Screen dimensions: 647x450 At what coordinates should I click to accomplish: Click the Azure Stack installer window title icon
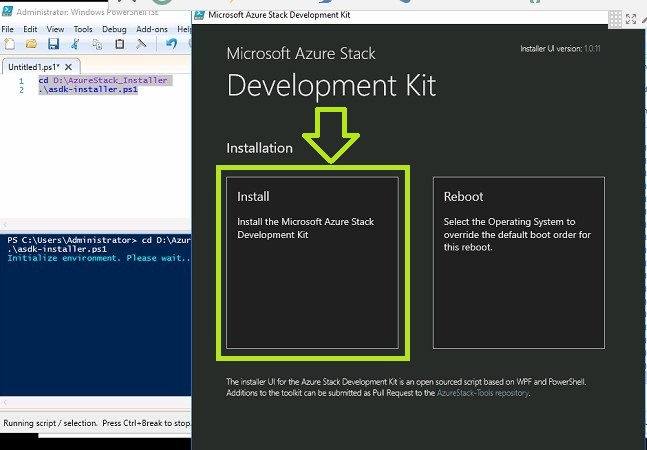click(x=199, y=15)
